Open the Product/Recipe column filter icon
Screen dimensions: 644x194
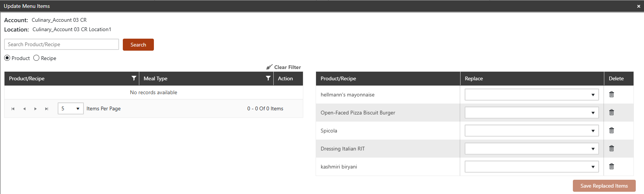134,78
